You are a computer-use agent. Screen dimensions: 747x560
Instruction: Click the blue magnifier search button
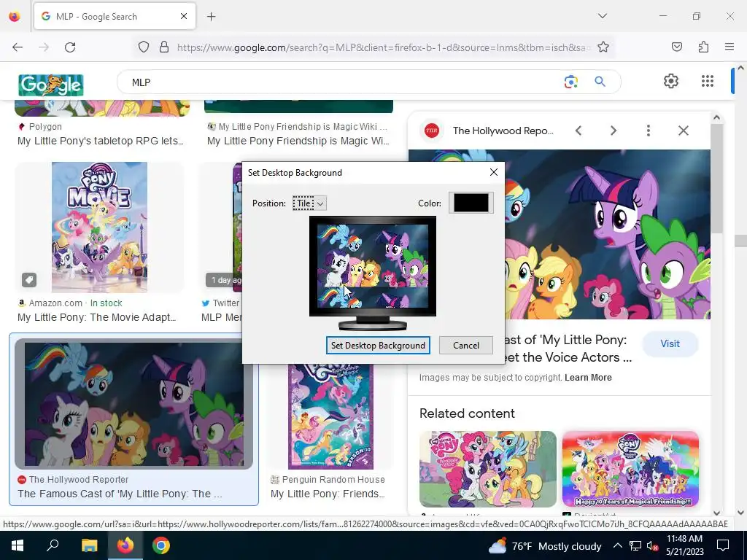pyautogui.click(x=600, y=82)
